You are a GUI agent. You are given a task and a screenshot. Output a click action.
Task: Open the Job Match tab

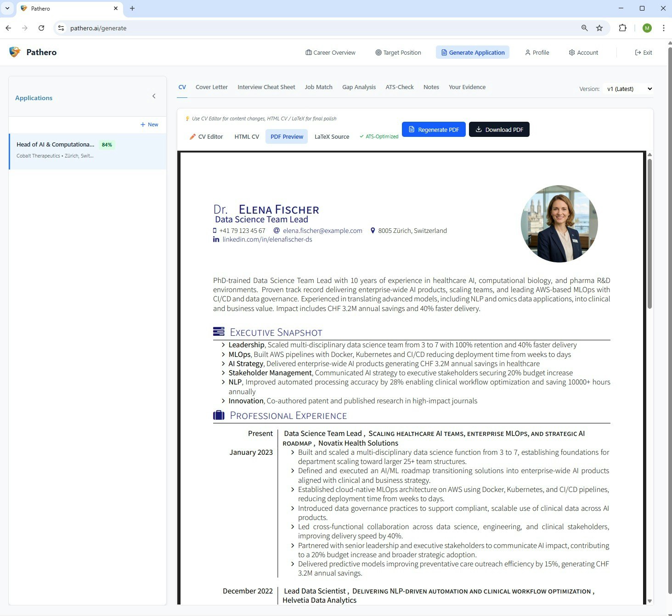[319, 87]
